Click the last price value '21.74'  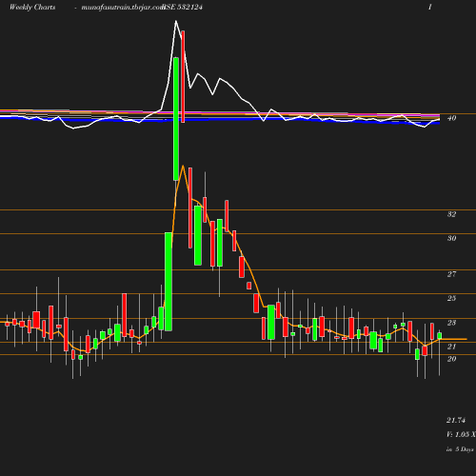pos(456,420)
